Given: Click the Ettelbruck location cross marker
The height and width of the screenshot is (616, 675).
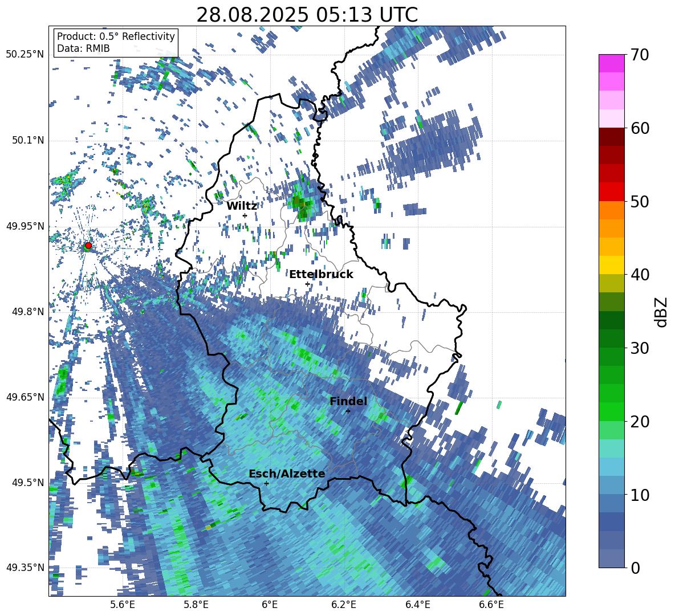Looking at the screenshot, I should pos(307,284).
